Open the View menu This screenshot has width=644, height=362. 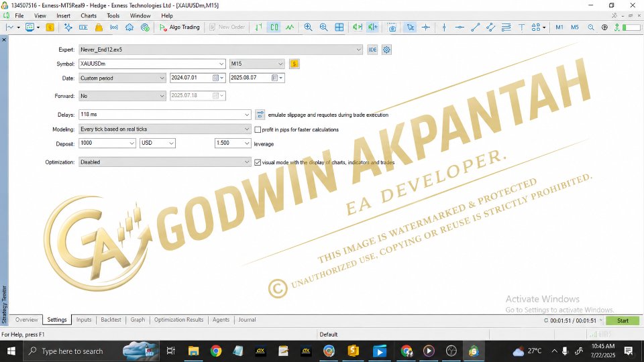tap(40, 15)
